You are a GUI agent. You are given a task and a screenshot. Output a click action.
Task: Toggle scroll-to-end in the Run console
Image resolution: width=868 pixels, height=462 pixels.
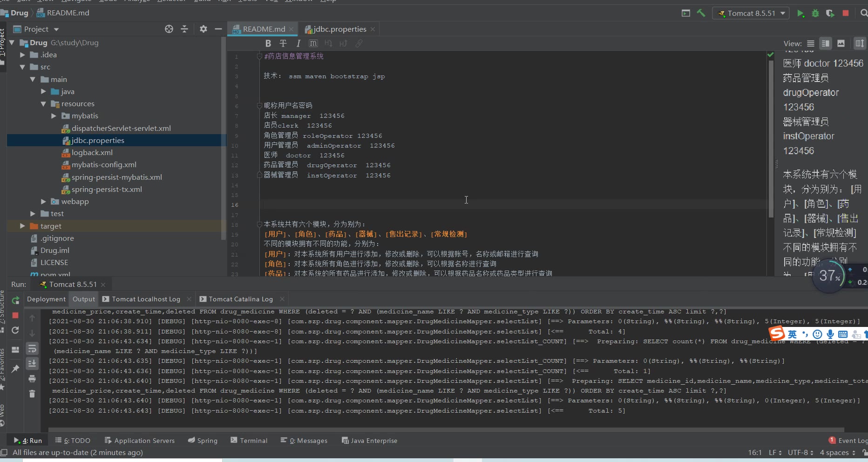tap(32, 363)
